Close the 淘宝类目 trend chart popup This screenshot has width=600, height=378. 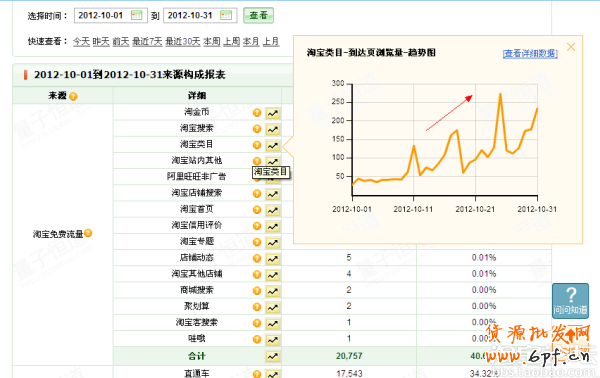point(571,47)
